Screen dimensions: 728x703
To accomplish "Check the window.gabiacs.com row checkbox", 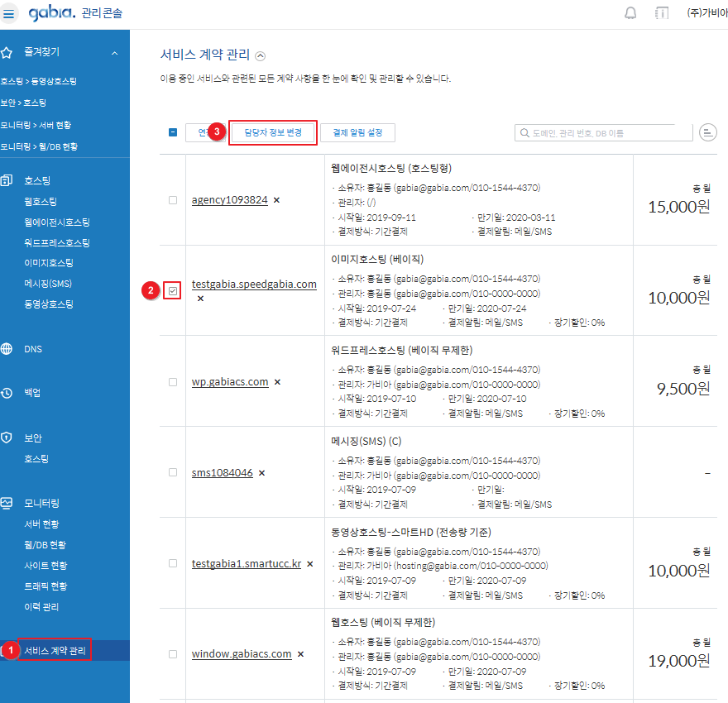I will [x=173, y=654].
